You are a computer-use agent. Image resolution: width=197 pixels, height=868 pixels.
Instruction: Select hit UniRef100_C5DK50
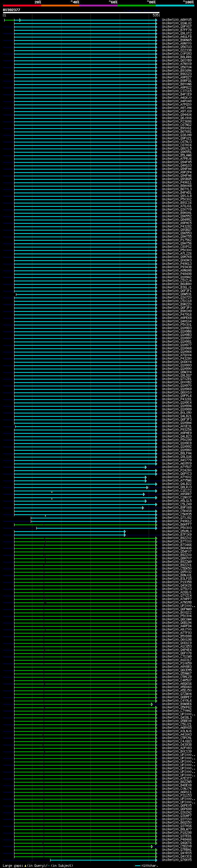177,568
